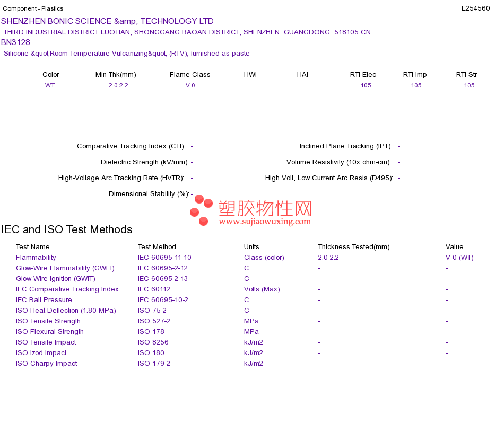Viewport: 504px width, 424px height.
Task: Open Glow-Wire Flammability (GWFI) link
Action: [65, 268]
